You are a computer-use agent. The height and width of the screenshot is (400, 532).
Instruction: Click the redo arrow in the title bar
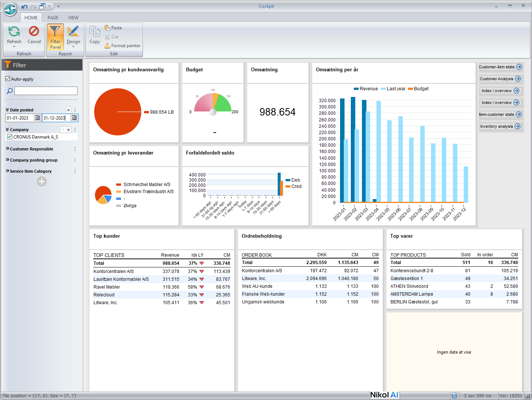pyautogui.click(x=33, y=6)
